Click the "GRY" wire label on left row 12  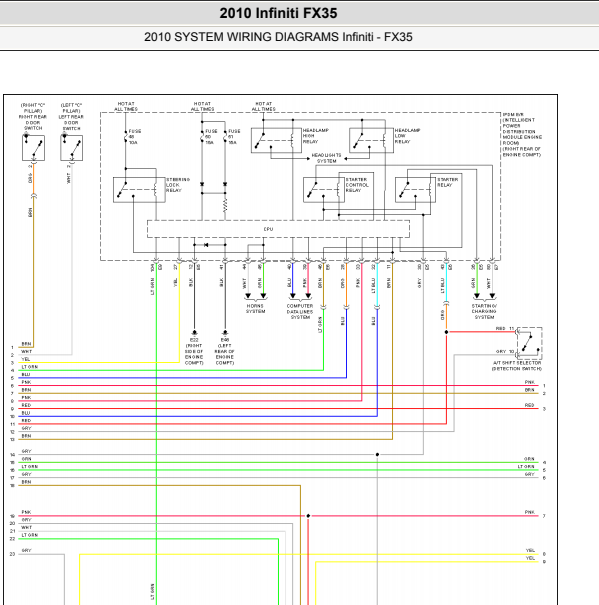pyautogui.click(x=26, y=428)
